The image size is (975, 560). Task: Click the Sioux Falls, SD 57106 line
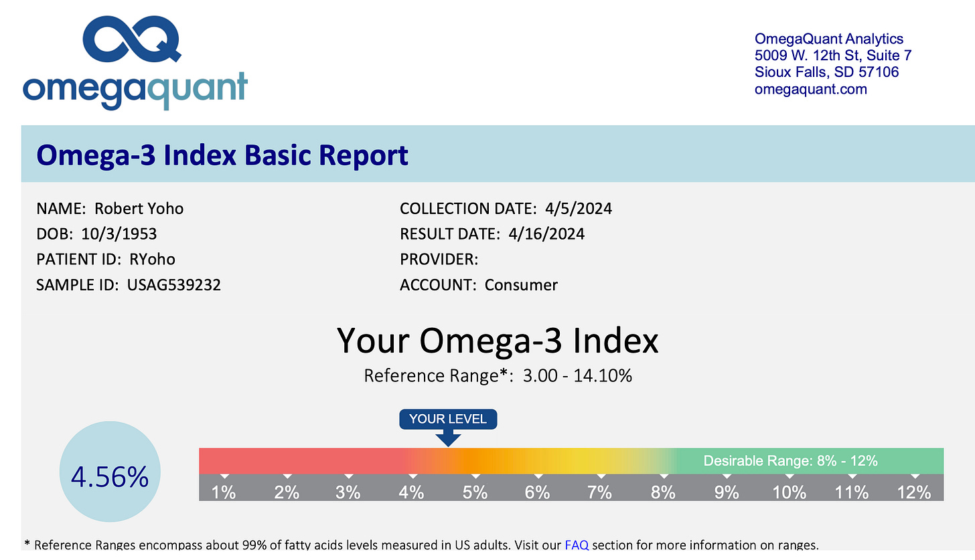(826, 72)
